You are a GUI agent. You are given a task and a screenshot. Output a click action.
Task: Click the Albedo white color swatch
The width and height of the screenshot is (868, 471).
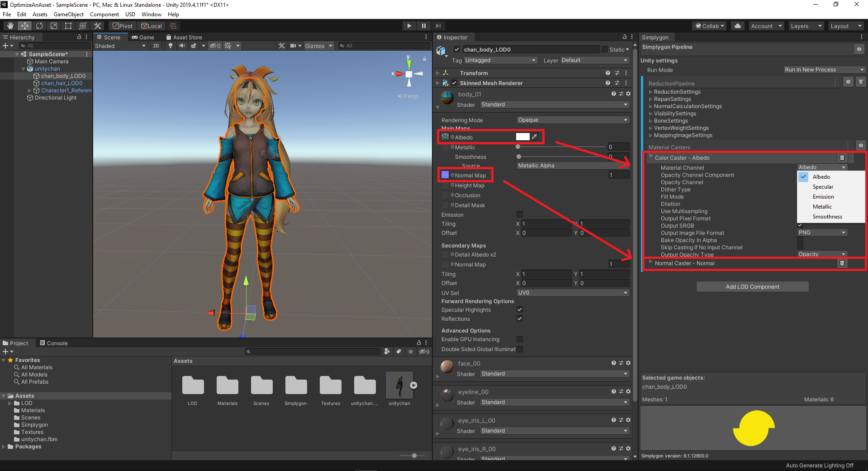coord(522,137)
